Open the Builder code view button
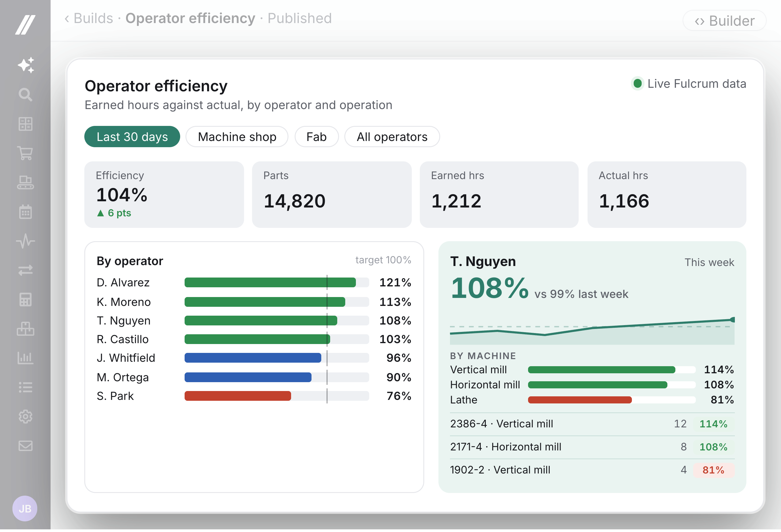This screenshot has height=532, width=781. coord(724,21)
